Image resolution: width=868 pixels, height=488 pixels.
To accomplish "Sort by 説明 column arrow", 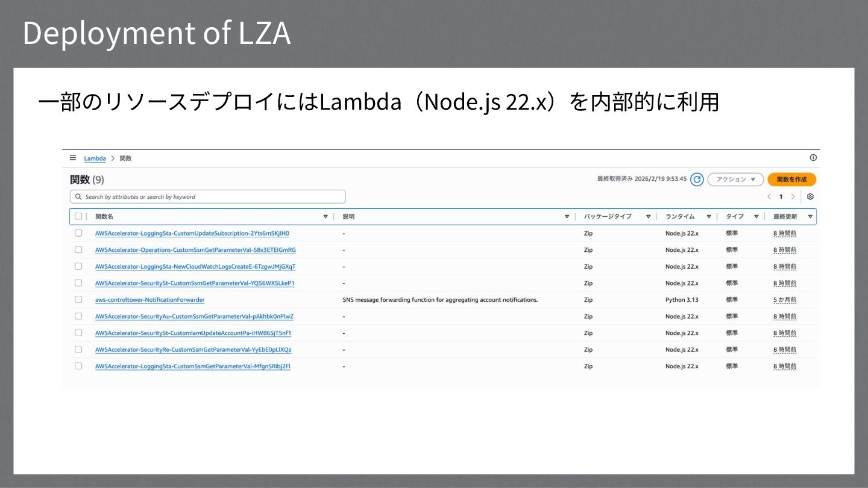I will (x=567, y=216).
